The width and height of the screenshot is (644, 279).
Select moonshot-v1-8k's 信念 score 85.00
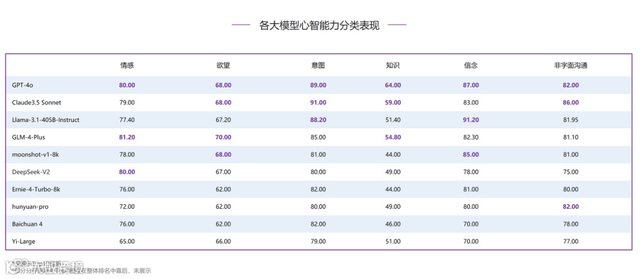coord(470,154)
